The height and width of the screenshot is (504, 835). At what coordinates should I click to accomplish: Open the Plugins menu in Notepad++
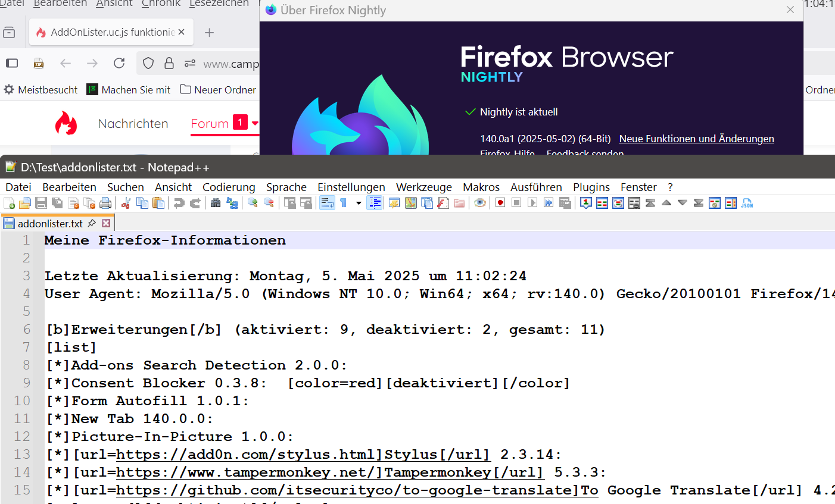click(x=591, y=187)
